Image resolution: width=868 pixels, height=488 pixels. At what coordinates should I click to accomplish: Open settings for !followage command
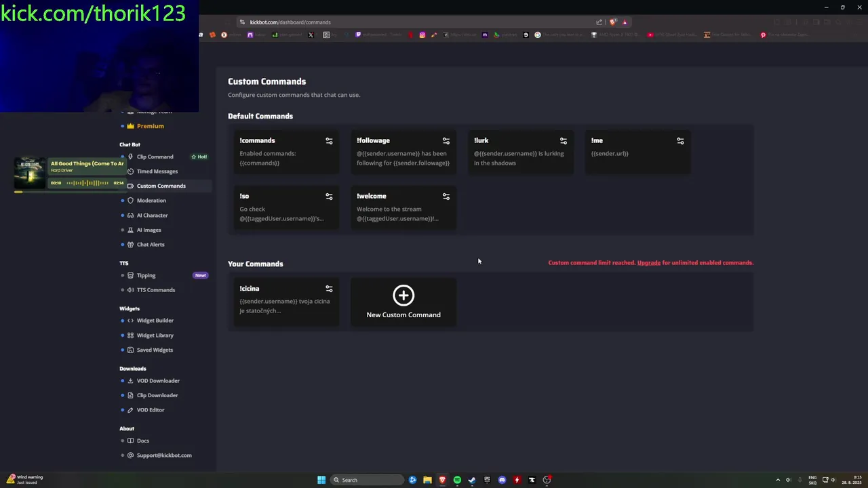(x=446, y=141)
